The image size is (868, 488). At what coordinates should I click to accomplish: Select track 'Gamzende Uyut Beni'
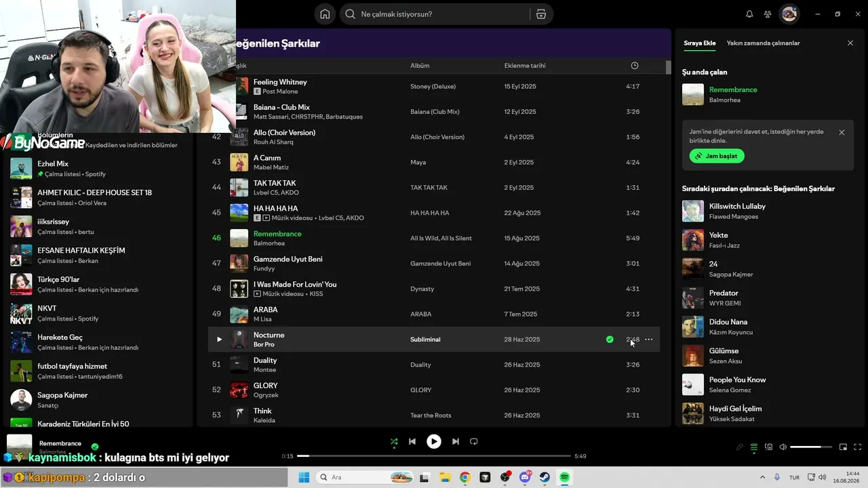[434, 264]
